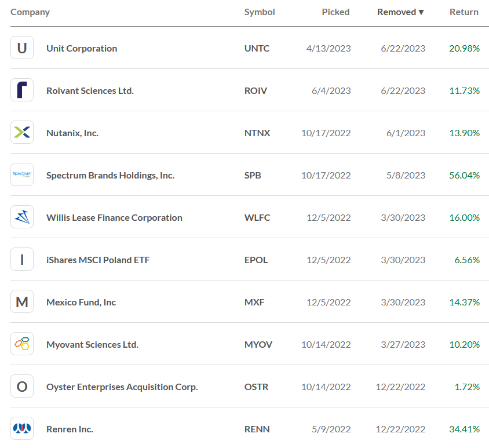This screenshot has width=489, height=448.
Task: Click the Spectrum Brands logo icon
Action: [22, 175]
